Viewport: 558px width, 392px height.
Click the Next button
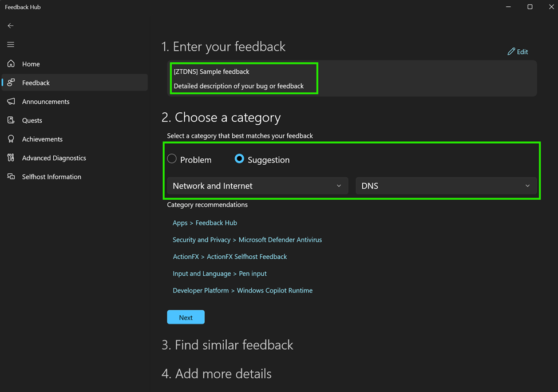[186, 317]
